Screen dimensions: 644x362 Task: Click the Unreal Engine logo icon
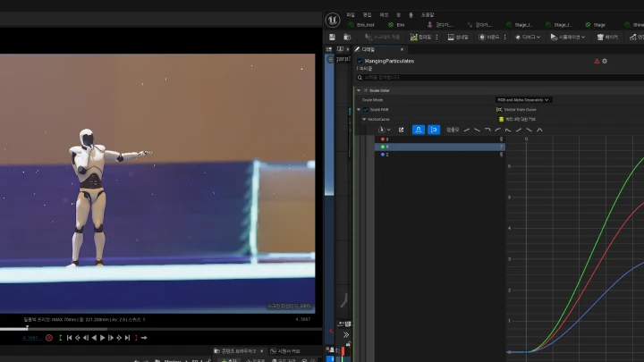point(333,20)
